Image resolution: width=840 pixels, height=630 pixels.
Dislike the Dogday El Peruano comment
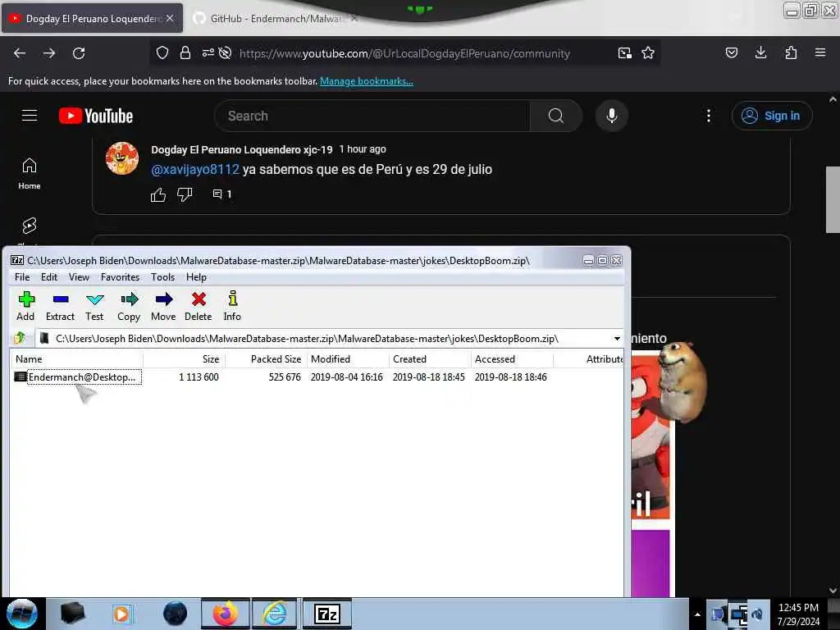(x=185, y=194)
